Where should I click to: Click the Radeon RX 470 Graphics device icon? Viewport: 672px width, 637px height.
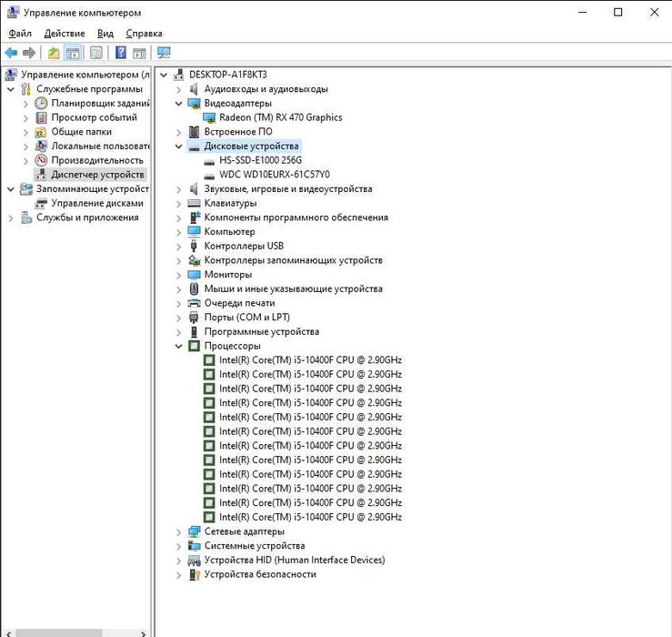[209, 117]
